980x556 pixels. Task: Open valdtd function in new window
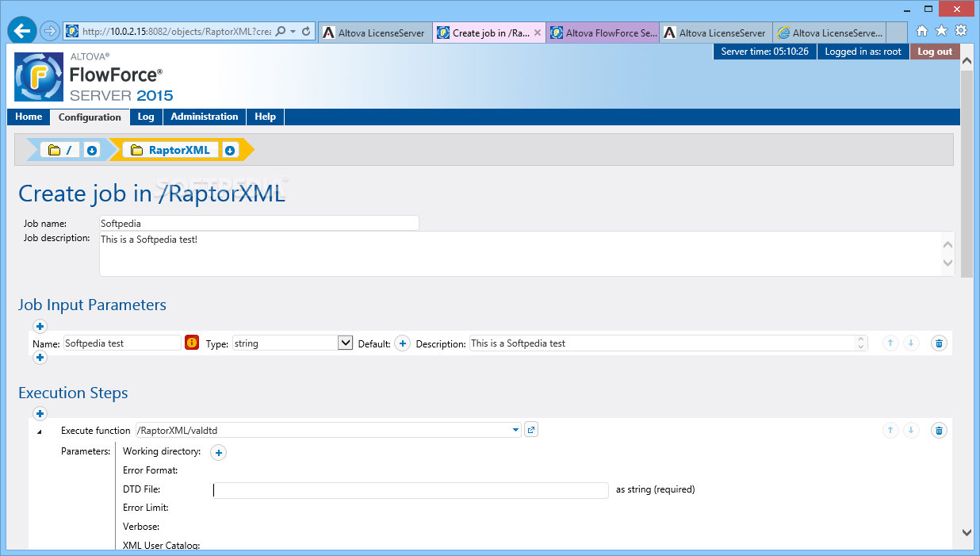pyautogui.click(x=531, y=430)
